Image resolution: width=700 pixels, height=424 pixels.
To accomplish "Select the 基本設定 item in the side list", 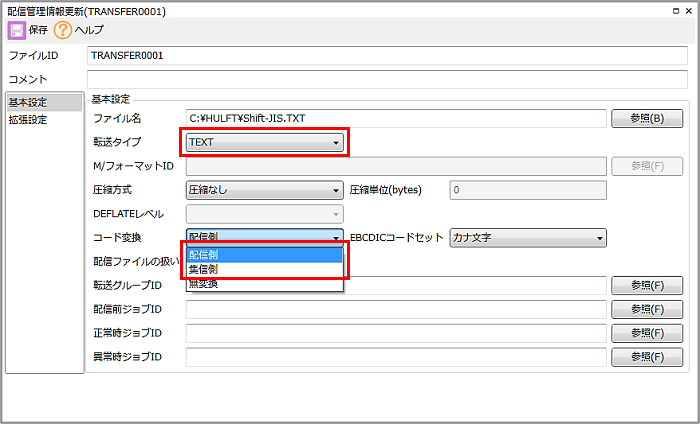I will click(44, 102).
